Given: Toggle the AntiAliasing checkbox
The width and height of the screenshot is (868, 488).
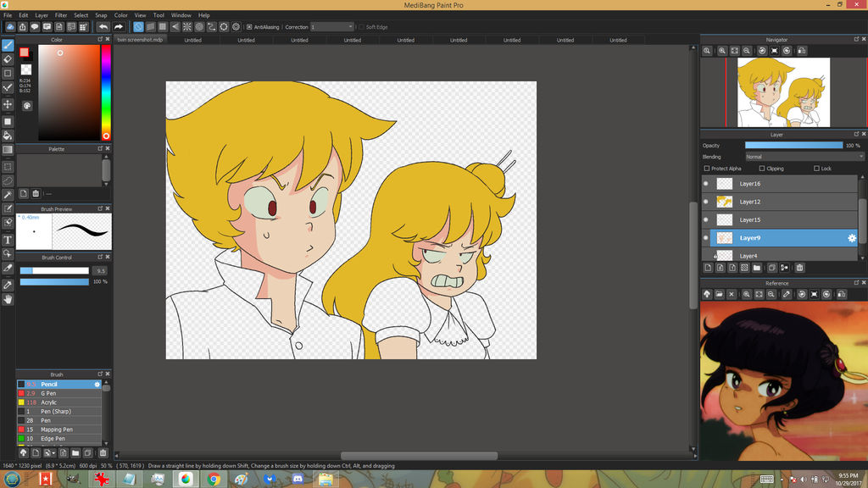Looking at the screenshot, I should coord(249,27).
